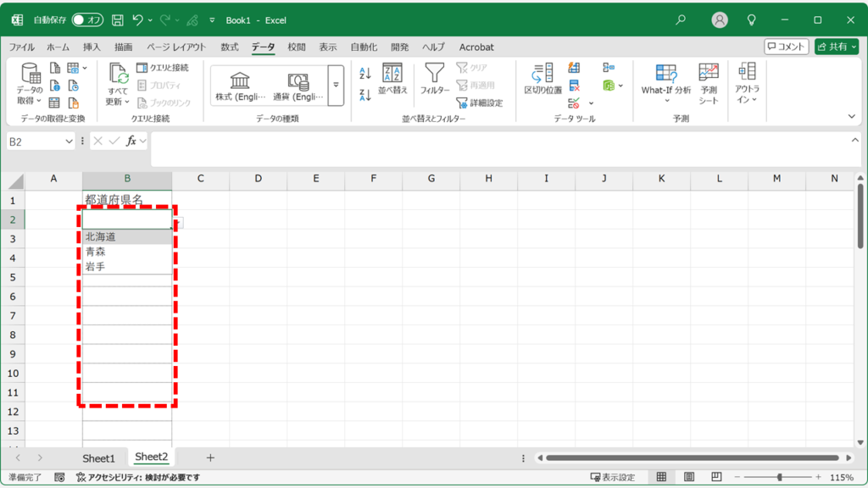The height and width of the screenshot is (488, 868).
Task: Open データの取得 (Get Data) button
Action: (30, 84)
